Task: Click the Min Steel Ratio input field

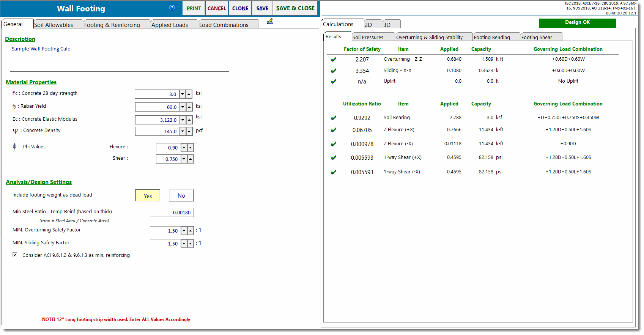Action: click(172, 212)
